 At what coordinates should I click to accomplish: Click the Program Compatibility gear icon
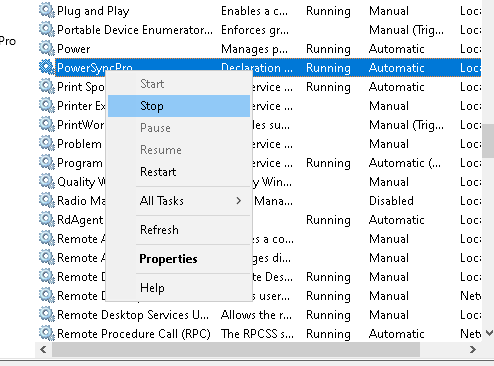tap(47, 162)
